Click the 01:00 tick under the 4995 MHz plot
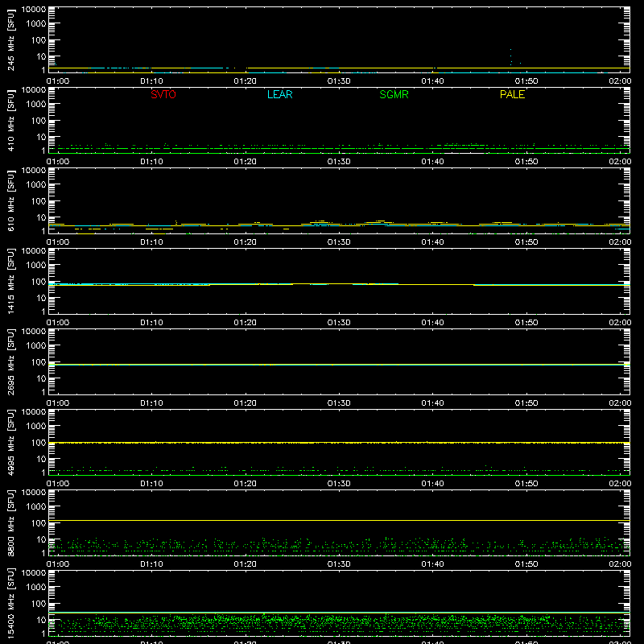The image size is (644, 644). 57,484
